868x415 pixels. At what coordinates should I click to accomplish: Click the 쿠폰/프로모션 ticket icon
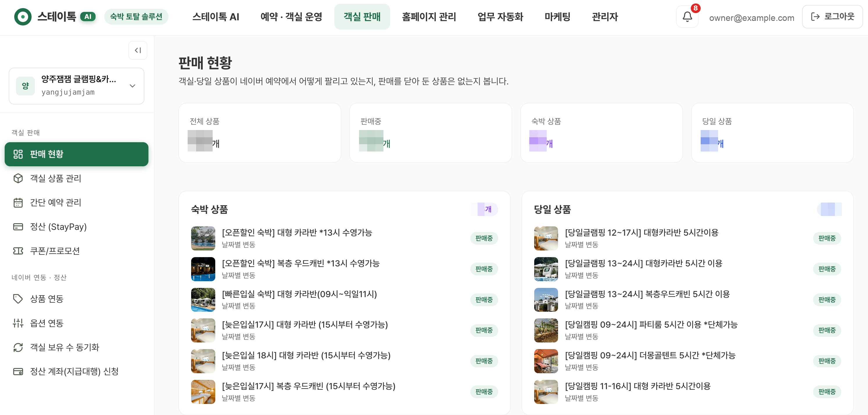[18, 251]
